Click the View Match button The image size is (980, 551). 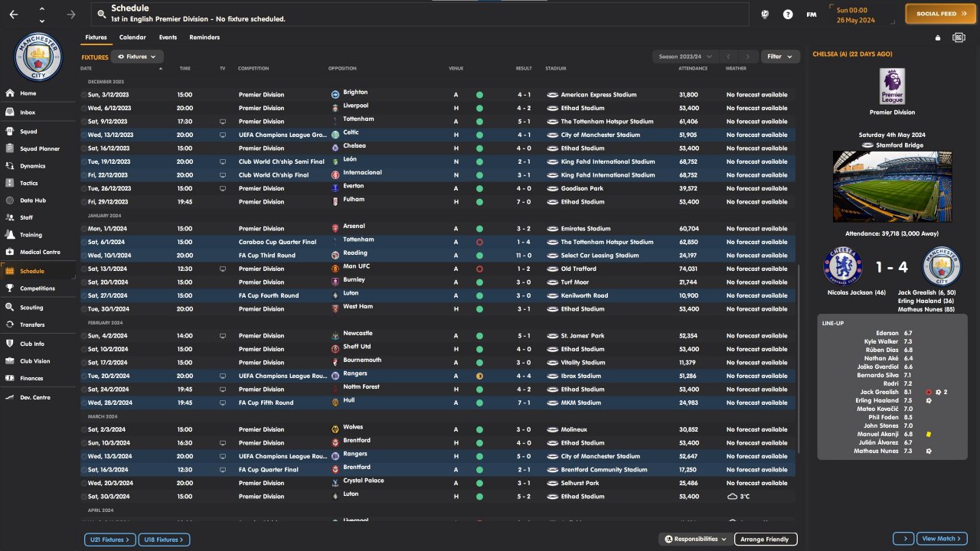pos(942,539)
